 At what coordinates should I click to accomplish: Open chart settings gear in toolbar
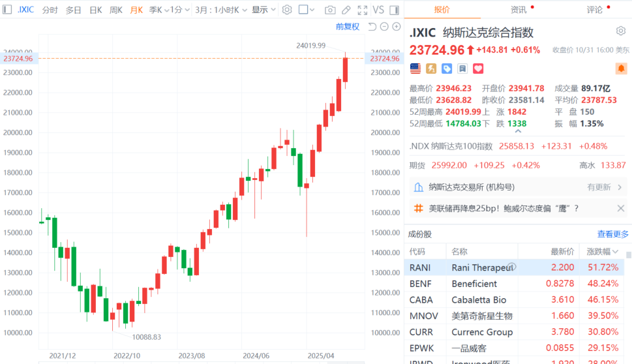pyautogui.click(x=286, y=10)
